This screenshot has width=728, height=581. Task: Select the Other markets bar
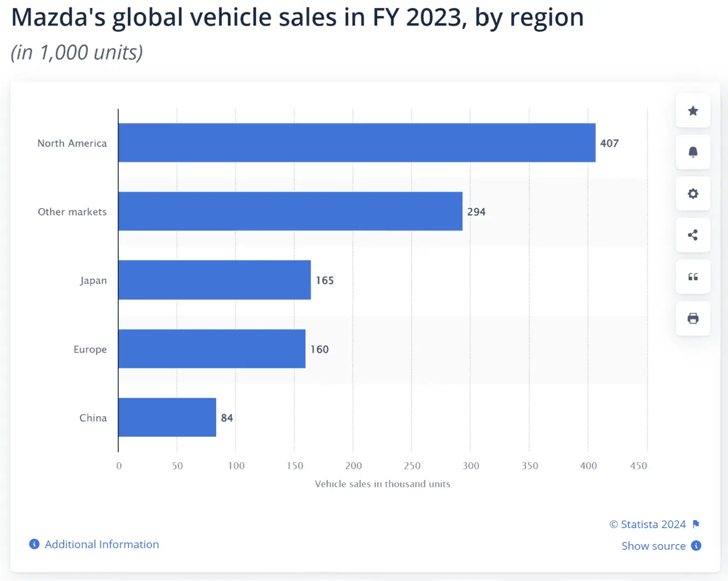(290, 211)
